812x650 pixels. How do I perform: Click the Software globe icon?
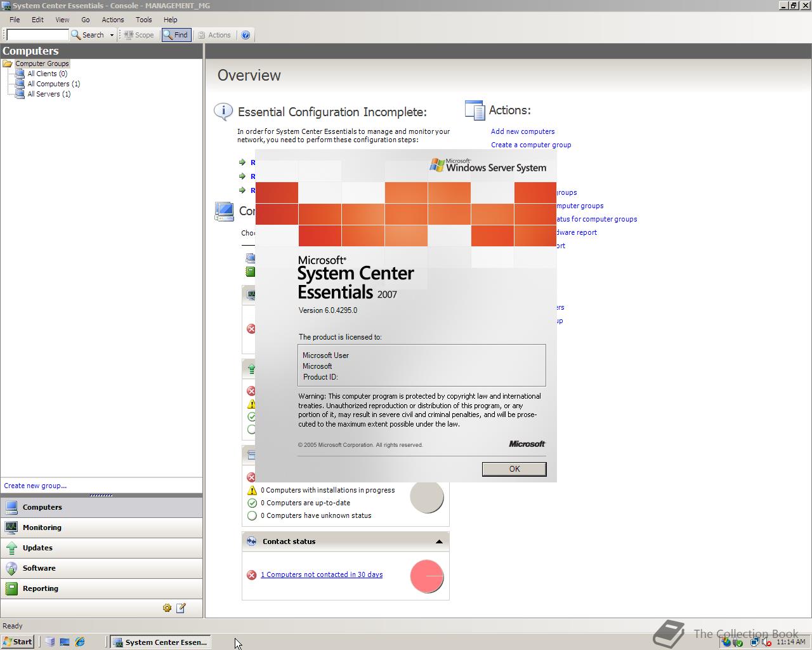11,568
